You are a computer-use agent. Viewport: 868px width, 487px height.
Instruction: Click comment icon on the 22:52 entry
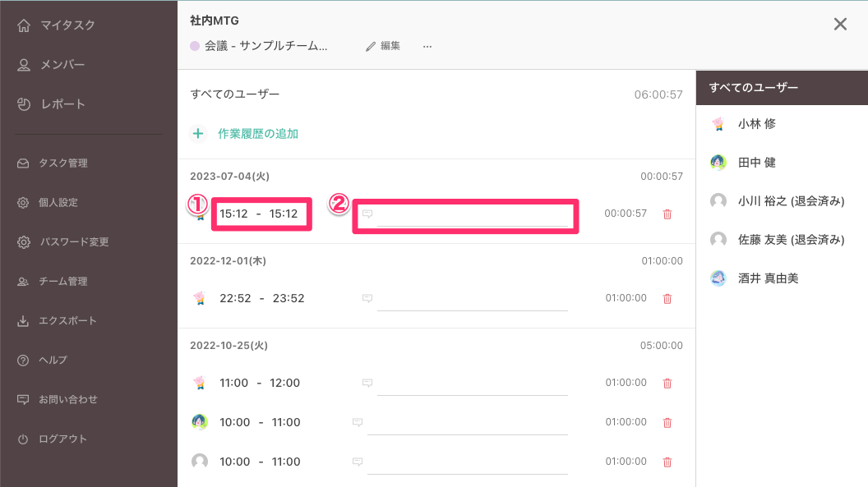367,298
